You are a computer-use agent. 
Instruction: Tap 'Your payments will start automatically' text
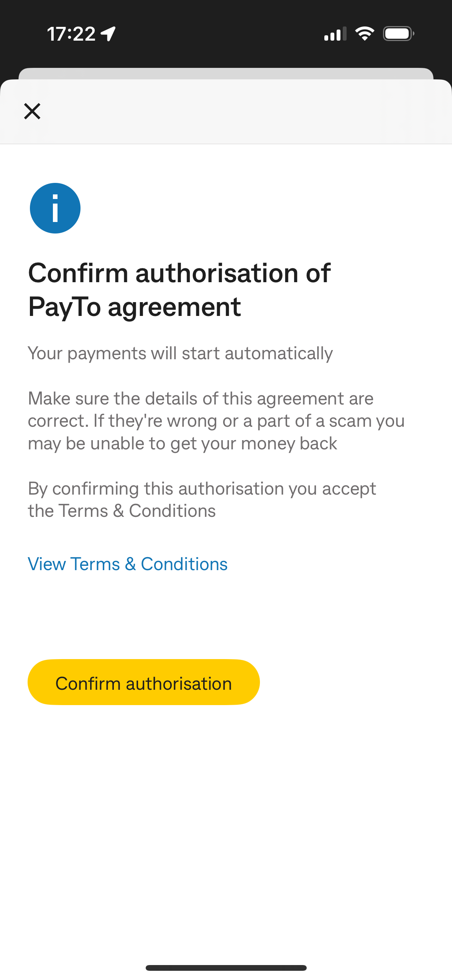click(180, 353)
